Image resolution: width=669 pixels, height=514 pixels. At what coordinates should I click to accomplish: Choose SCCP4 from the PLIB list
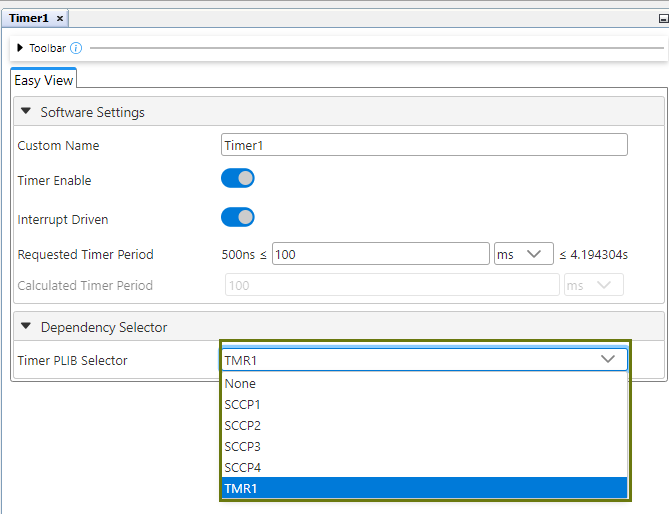pyautogui.click(x=424, y=467)
